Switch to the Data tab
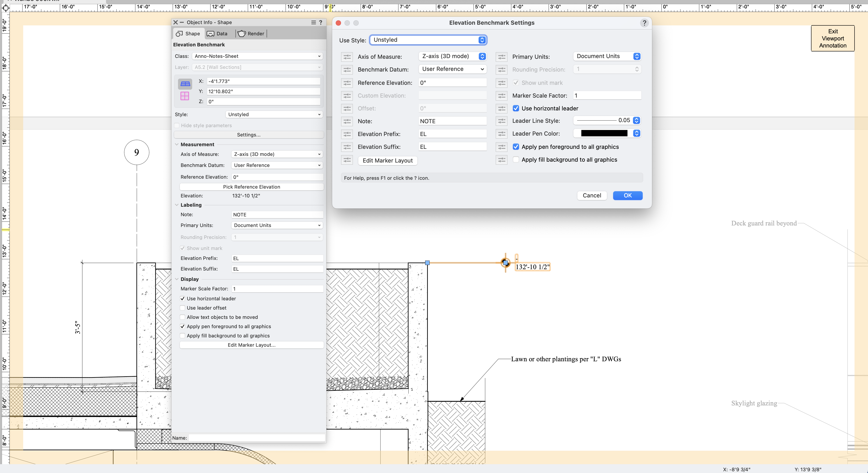 tap(217, 34)
